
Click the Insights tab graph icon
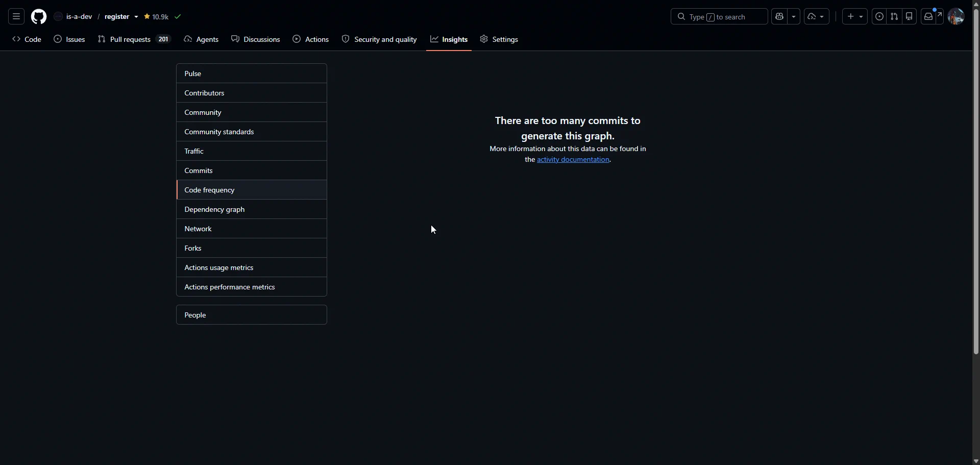pyautogui.click(x=434, y=39)
